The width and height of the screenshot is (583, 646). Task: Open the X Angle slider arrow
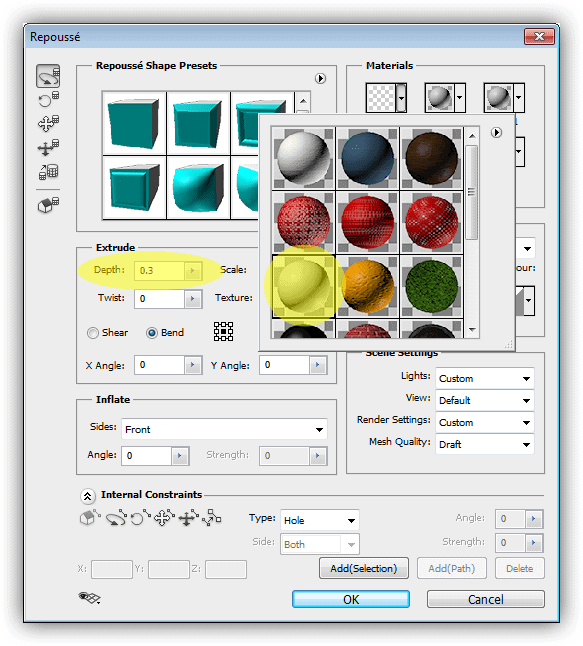193,365
